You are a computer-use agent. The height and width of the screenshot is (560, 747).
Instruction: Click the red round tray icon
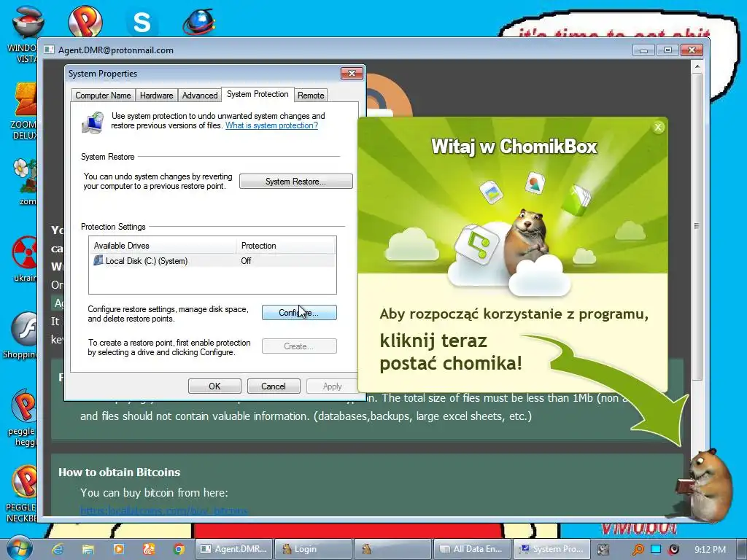coord(673,550)
